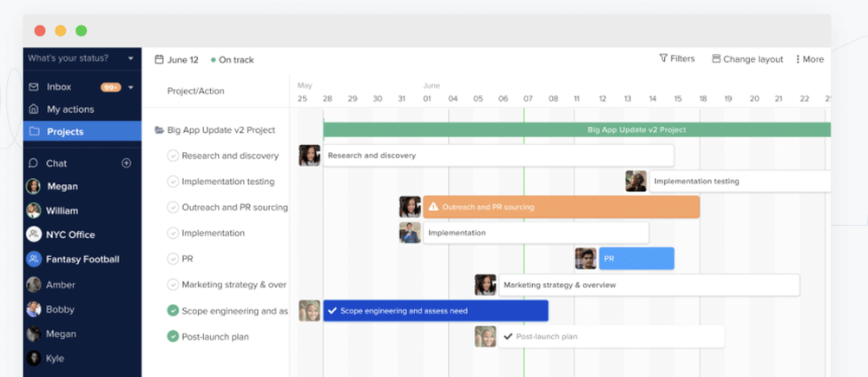Open the Chat section in the sidebar
Image resolution: width=868 pixels, height=377 pixels.
[x=56, y=163]
